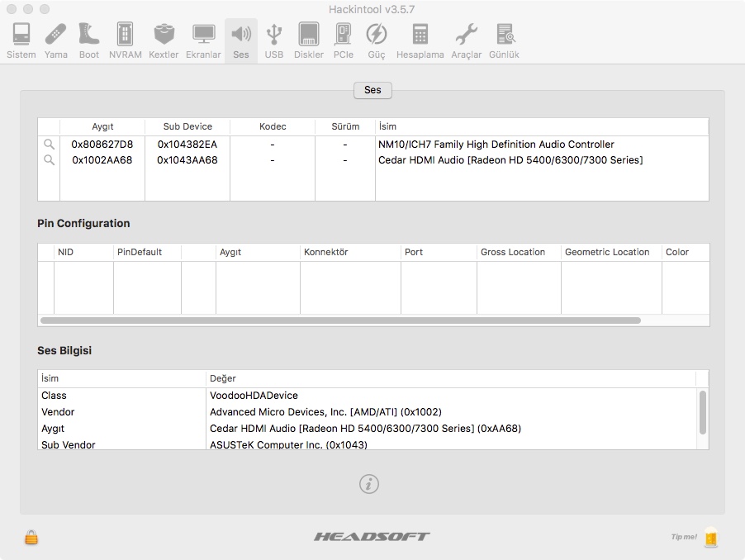Click the Pin Configuration horizontal scrollbar

340,320
